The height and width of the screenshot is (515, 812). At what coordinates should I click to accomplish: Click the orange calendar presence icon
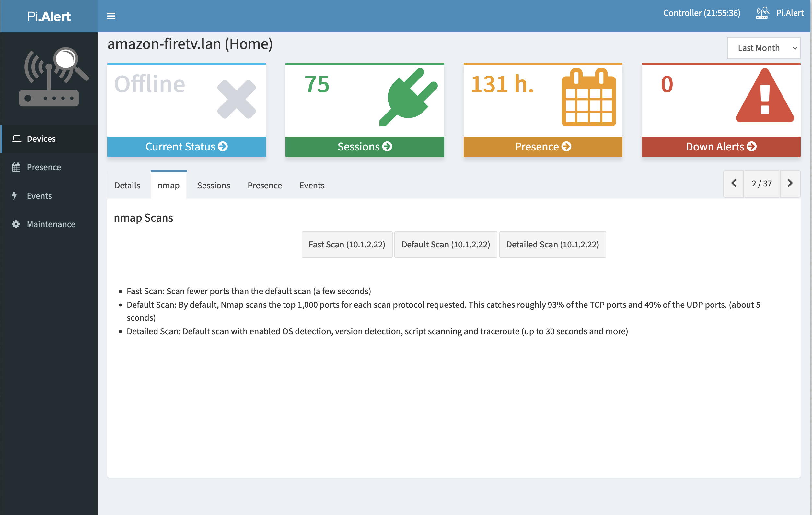coord(588,98)
